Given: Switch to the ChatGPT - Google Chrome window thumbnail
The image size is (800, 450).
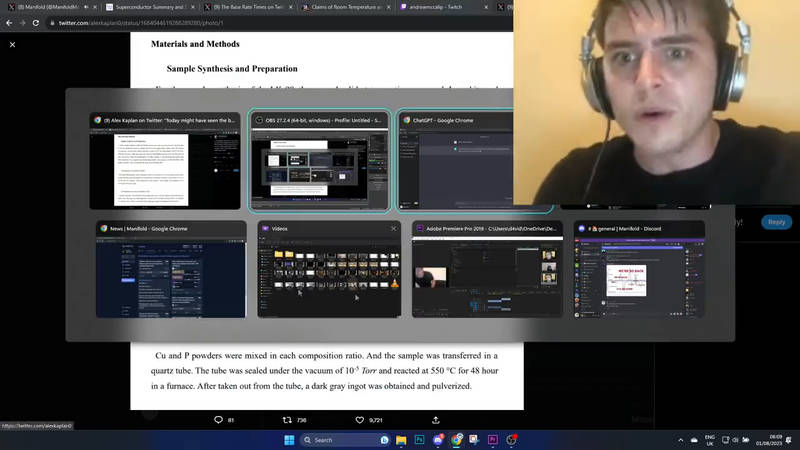Looking at the screenshot, I should (455, 161).
